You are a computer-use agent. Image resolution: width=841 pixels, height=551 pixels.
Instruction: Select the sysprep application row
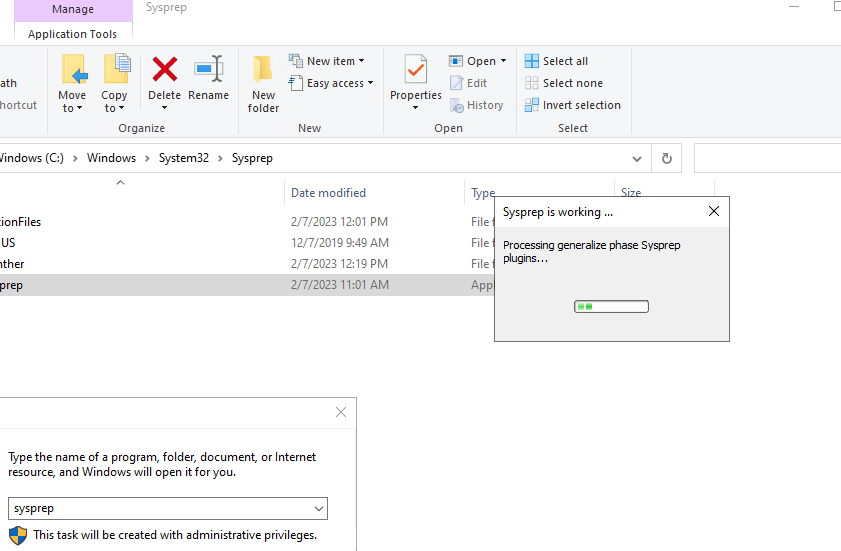click(247, 285)
